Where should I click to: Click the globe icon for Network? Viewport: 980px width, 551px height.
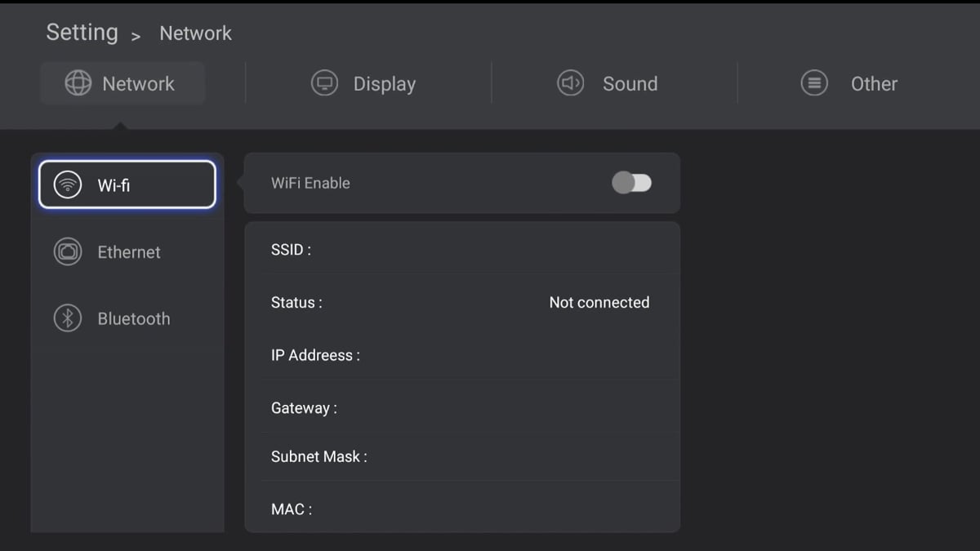click(78, 83)
